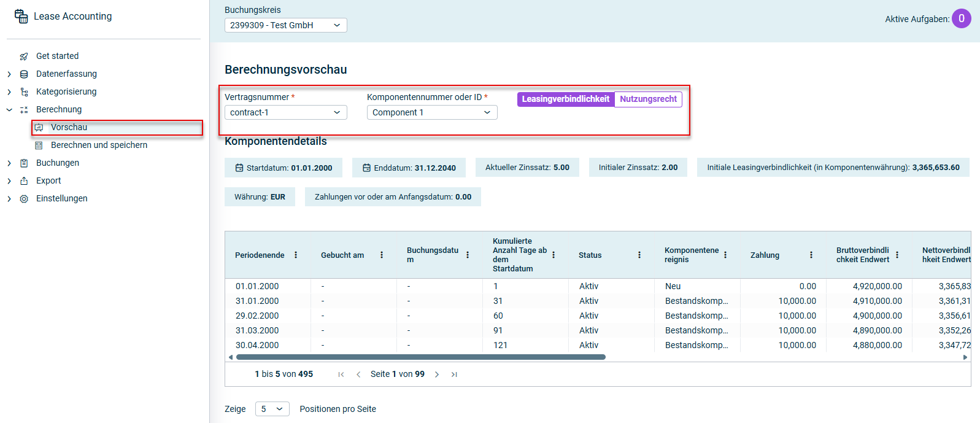The image size is (980, 423).
Task: Open the Komponentenereignis column menu
Action: [725, 255]
